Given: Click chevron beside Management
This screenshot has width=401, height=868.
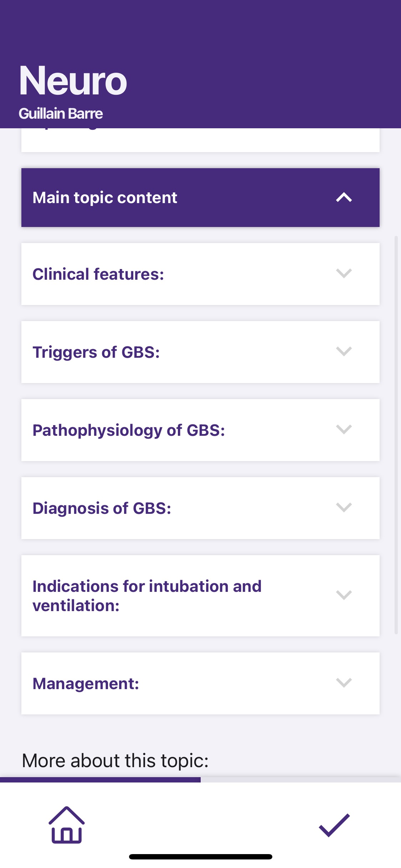Looking at the screenshot, I should [x=344, y=683].
